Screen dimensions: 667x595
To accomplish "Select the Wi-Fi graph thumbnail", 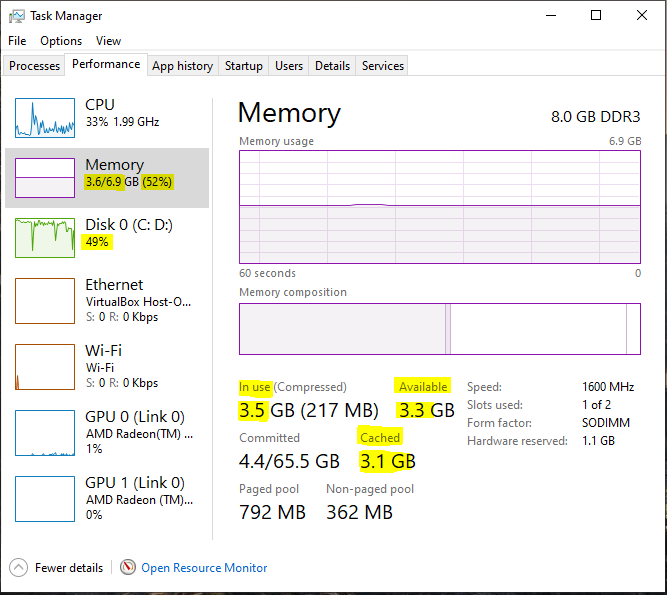I will (45, 367).
